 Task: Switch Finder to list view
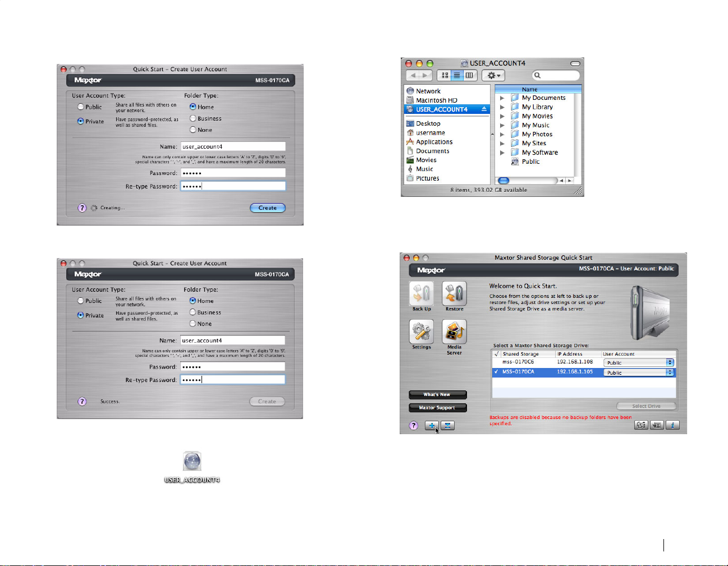pos(457,75)
